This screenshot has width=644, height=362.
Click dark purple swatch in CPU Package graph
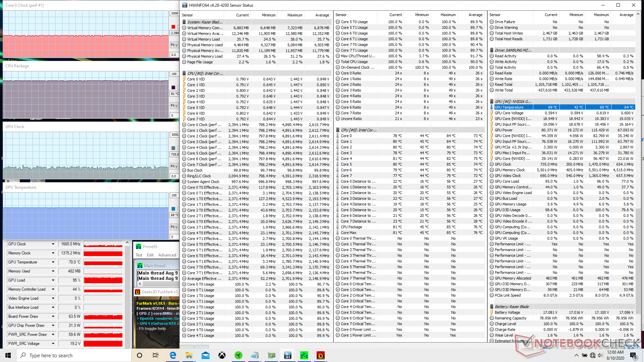click(173, 87)
